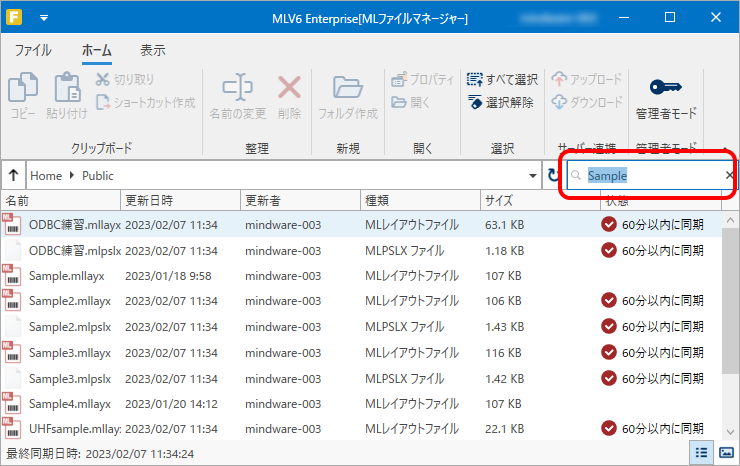Click the vertical scrollbar thumb
Image resolution: width=740 pixels, height=466 pixels.
coord(730,301)
